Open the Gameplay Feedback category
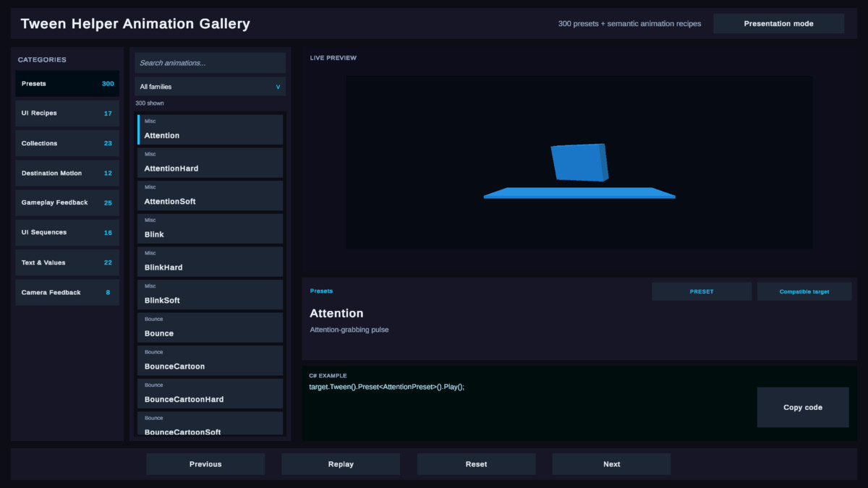Viewport: 868px width, 488px height. [x=67, y=202]
